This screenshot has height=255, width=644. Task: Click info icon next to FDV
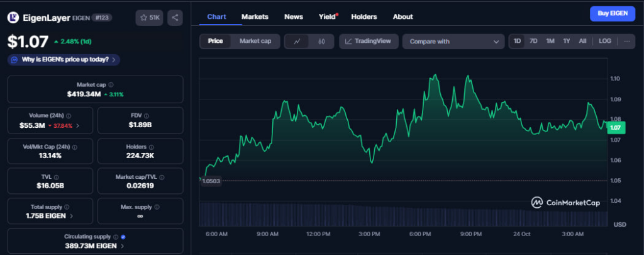(x=147, y=116)
